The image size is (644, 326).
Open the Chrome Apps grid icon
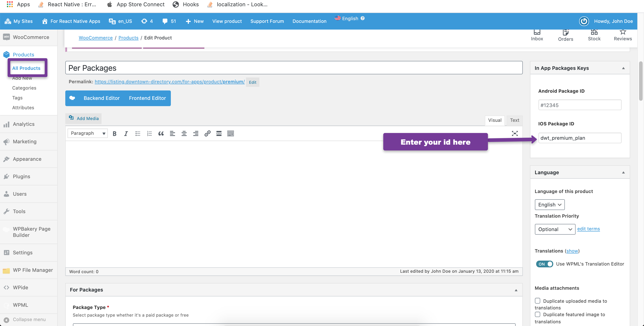[x=10, y=4]
